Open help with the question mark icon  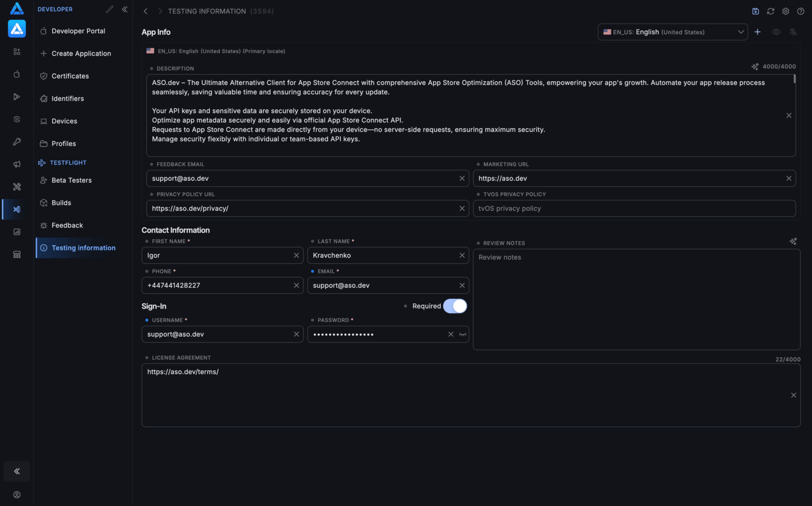801,11
